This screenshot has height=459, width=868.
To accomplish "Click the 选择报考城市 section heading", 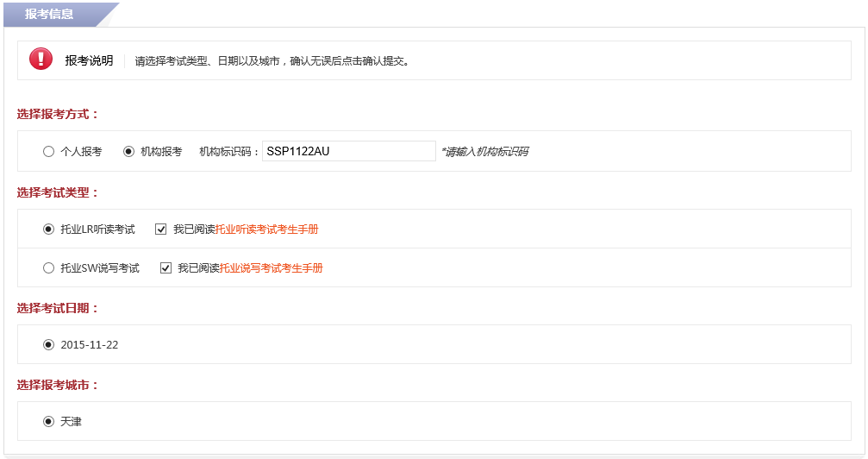I will pyautogui.click(x=58, y=385).
